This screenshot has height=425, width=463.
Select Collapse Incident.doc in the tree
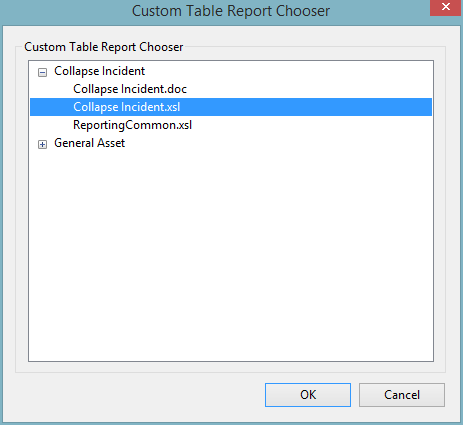click(x=130, y=89)
